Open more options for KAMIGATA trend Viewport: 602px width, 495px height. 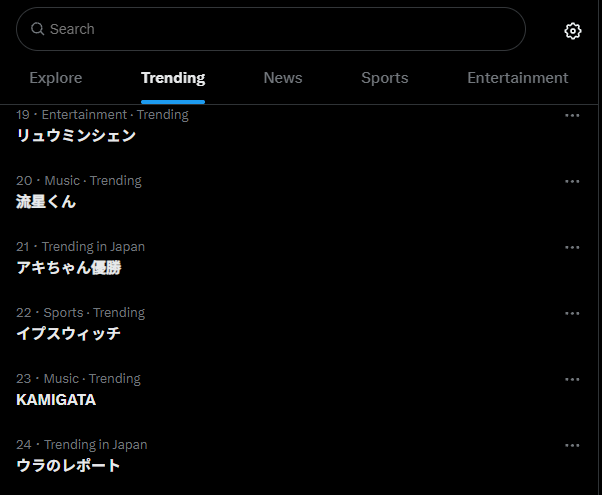point(572,379)
